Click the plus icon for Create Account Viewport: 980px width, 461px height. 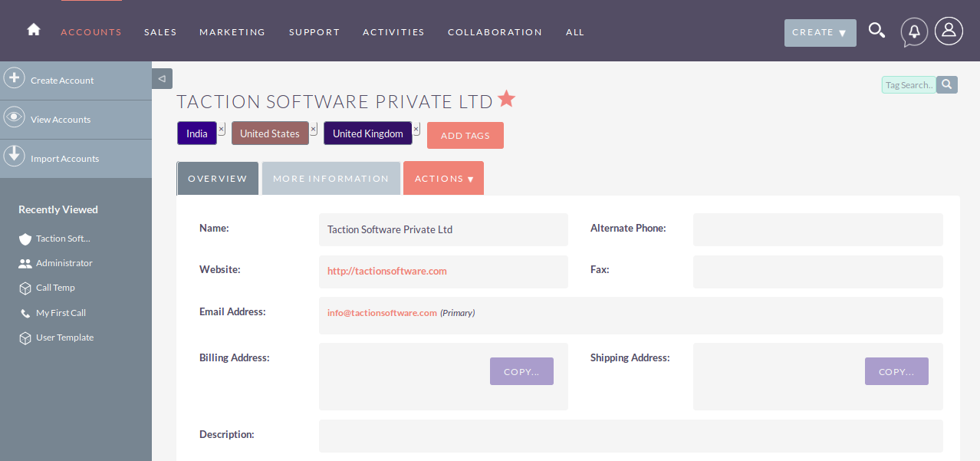[x=14, y=78]
